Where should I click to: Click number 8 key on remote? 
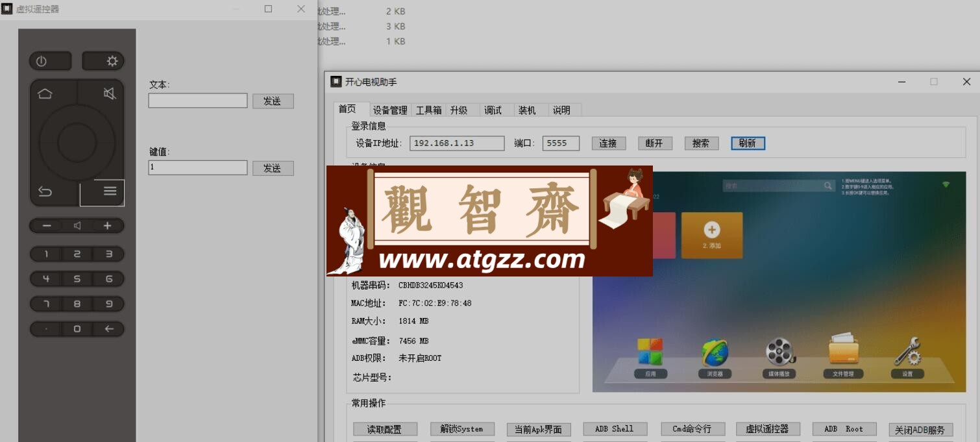[77, 304]
